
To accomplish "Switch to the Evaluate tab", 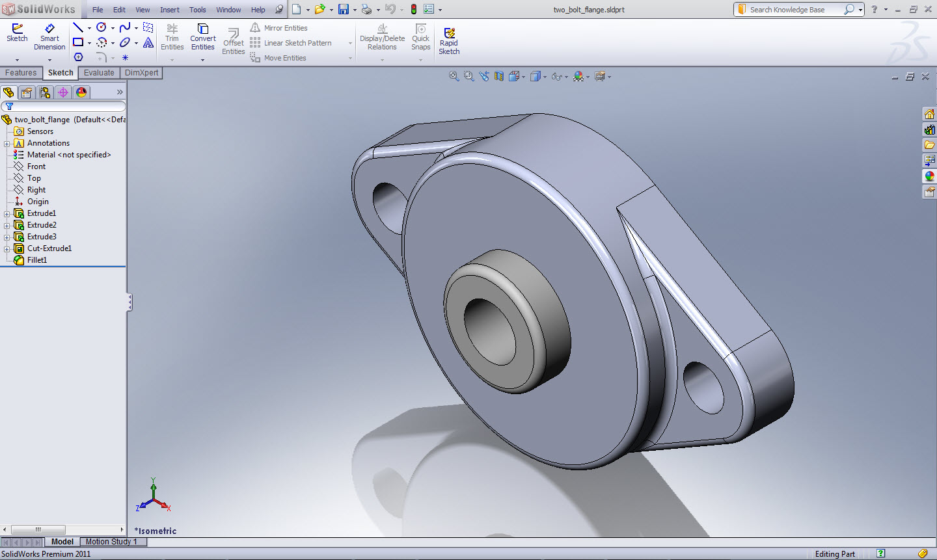I will click(x=99, y=73).
